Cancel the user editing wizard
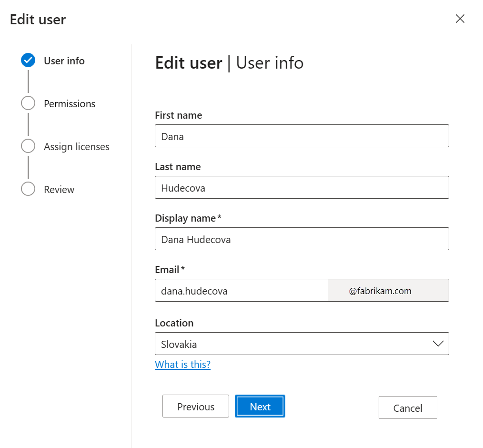The image size is (483, 448). 407,407
